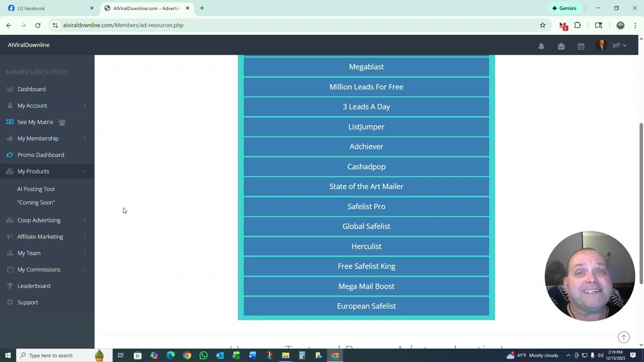Viewport: 644px width, 362px height.
Task: Click the AIViralDownline brand link
Action: [x=29, y=45]
